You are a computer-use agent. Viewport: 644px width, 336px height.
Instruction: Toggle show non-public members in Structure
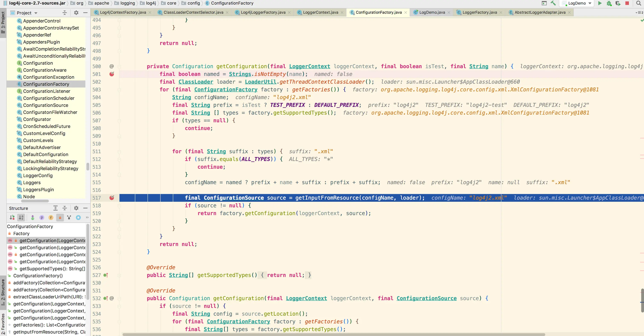tap(60, 217)
